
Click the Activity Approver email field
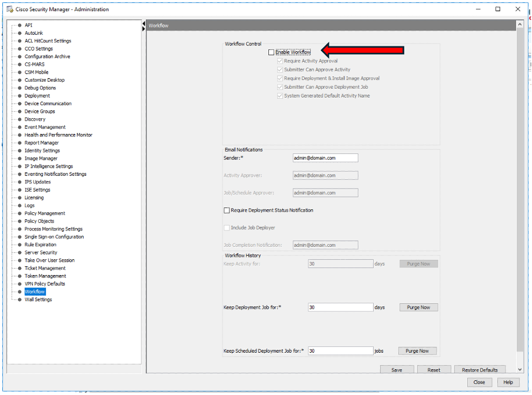pos(325,176)
